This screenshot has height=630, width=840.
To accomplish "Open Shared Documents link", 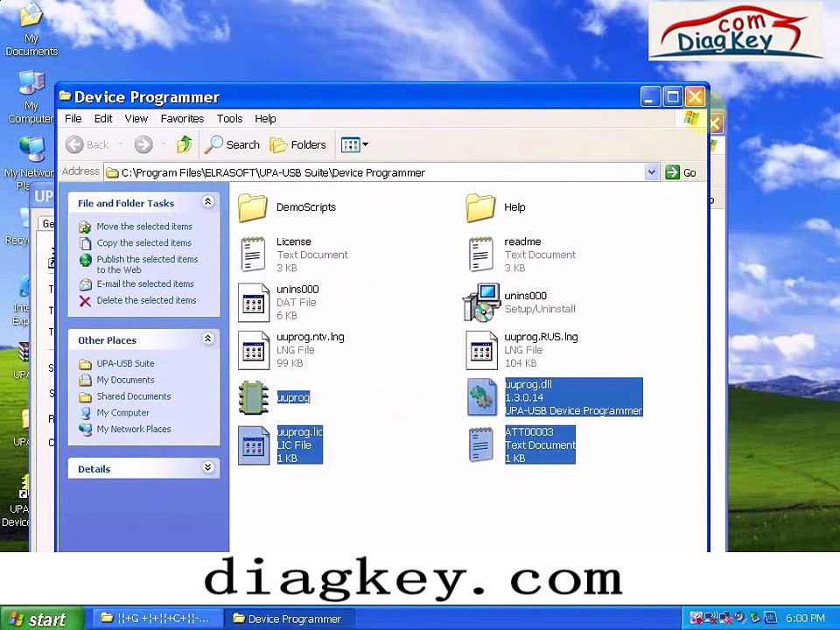I will pos(134,397).
